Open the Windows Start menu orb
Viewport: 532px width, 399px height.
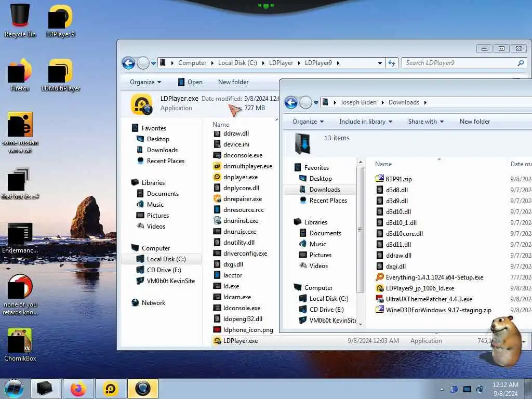pos(14,389)
